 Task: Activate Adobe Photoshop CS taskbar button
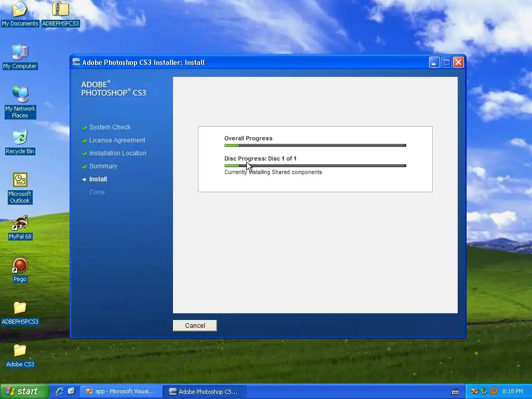point(205,391)
